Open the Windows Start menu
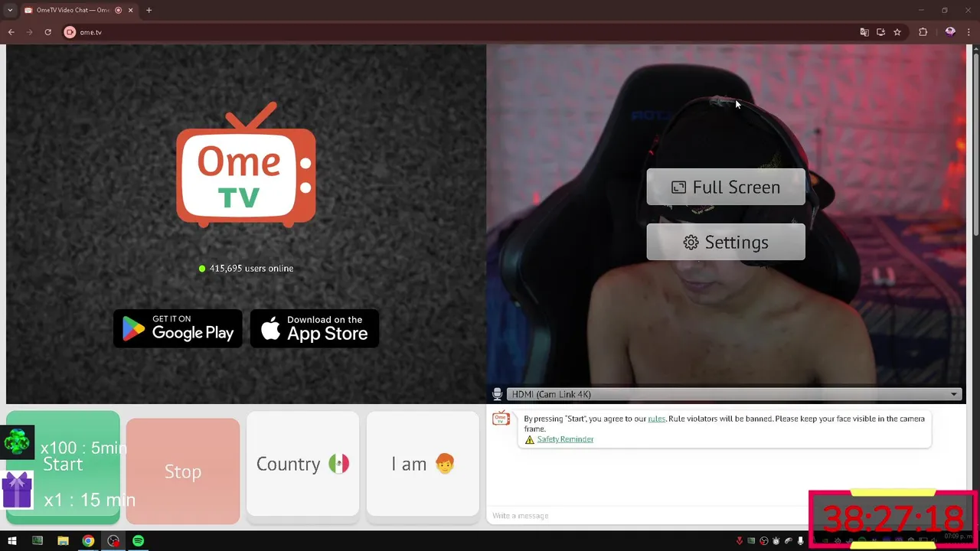 11,541
